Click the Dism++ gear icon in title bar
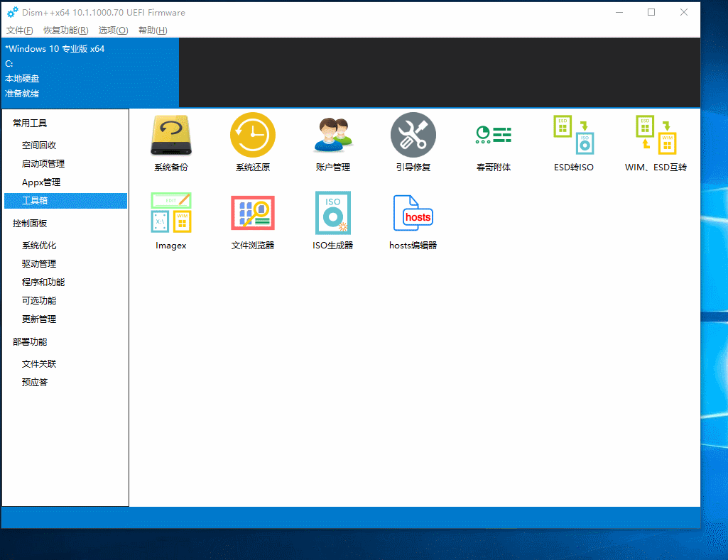The width and height of the screenshot is (728, 560). click(13, 13)
